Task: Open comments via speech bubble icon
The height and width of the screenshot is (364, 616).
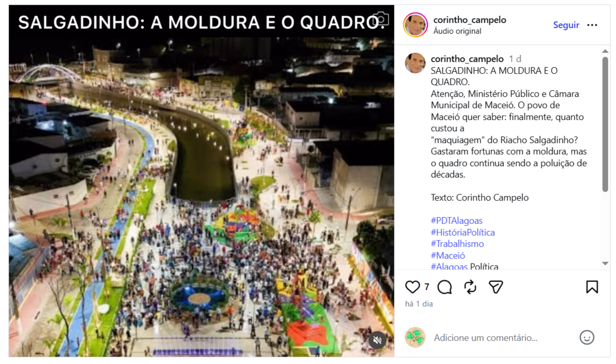Action: (445, 287)
